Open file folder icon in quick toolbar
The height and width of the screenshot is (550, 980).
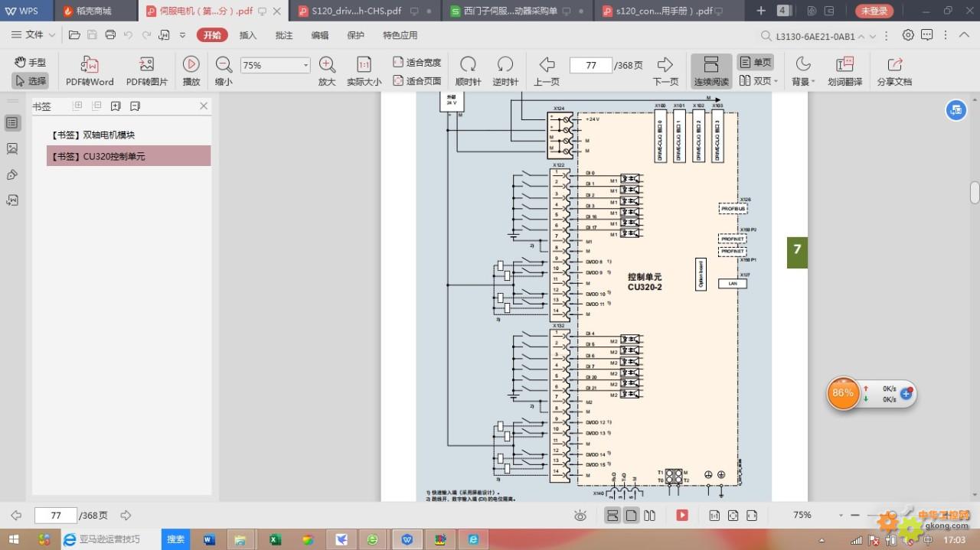pos(74,35)
